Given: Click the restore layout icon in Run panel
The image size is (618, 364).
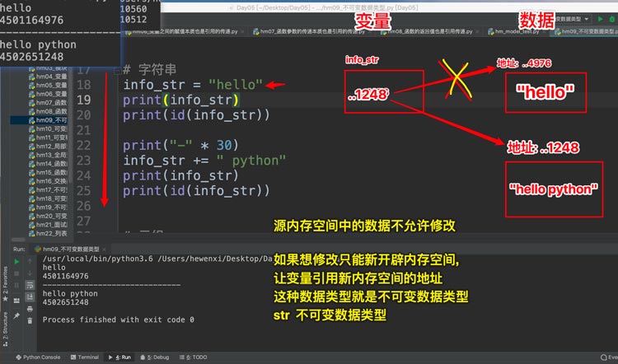Looking at the screenshot, I should click(16, 301).
